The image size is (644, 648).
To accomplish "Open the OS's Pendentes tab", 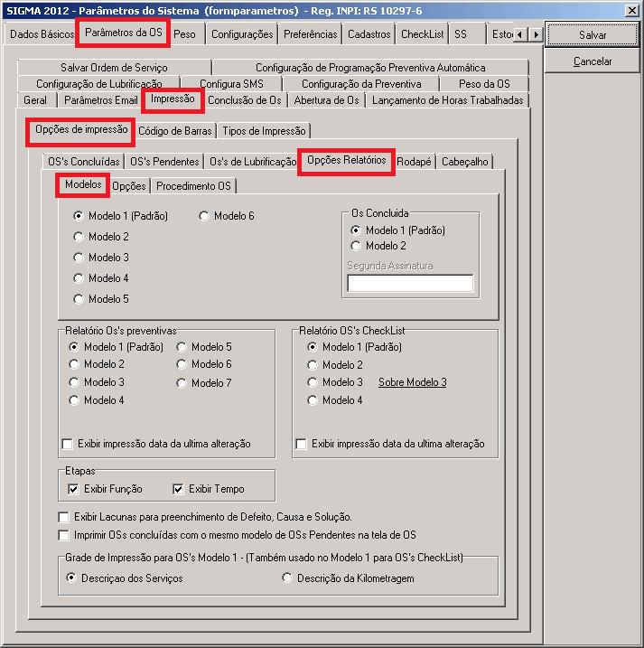I will [x=164, y=162].
